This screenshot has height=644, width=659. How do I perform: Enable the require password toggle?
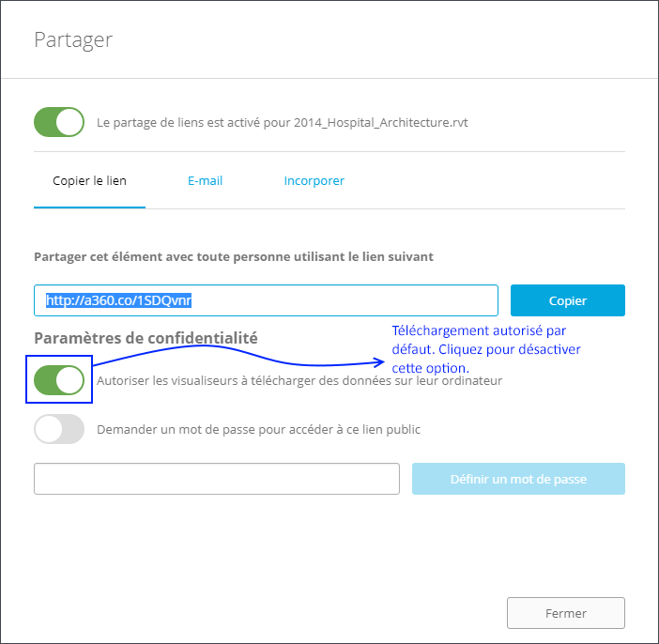point(59,429)
